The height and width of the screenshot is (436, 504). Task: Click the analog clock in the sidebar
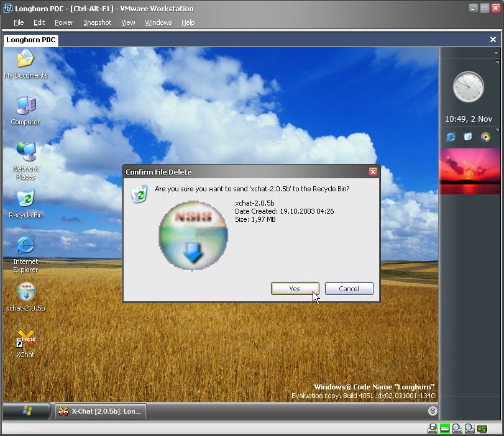coord(468,87)
